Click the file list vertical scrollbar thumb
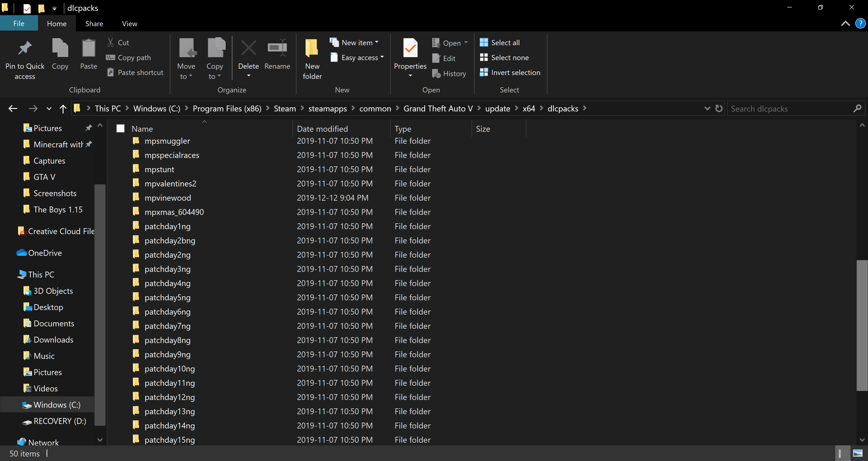 point(862,325)
